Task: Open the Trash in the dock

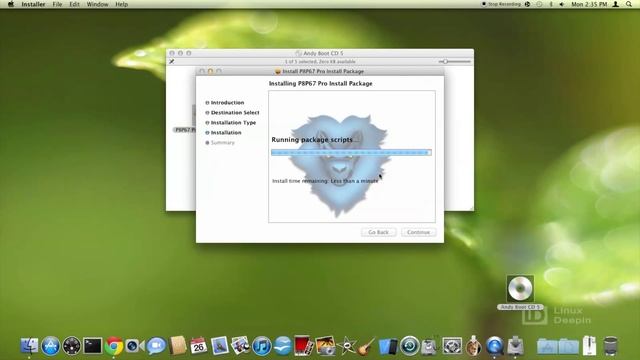Action: [611, 346]
